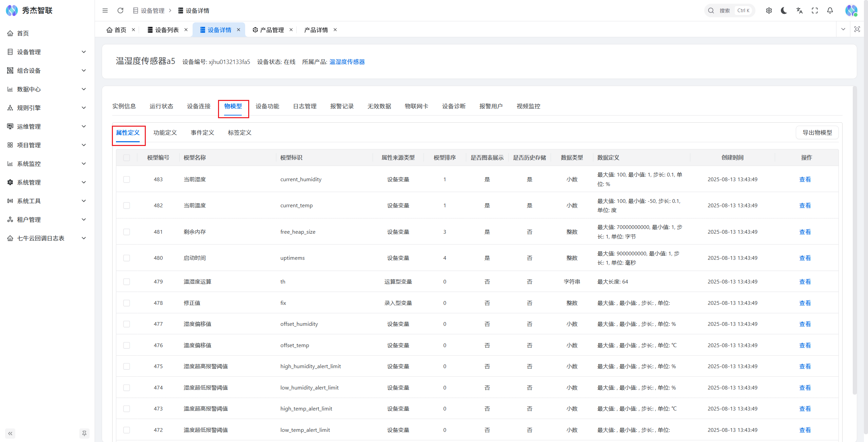The width and height of the screenshot is (868, 442).
Task: Expand the 规则引擎 sidebar menu
Action: coord(47,108)
